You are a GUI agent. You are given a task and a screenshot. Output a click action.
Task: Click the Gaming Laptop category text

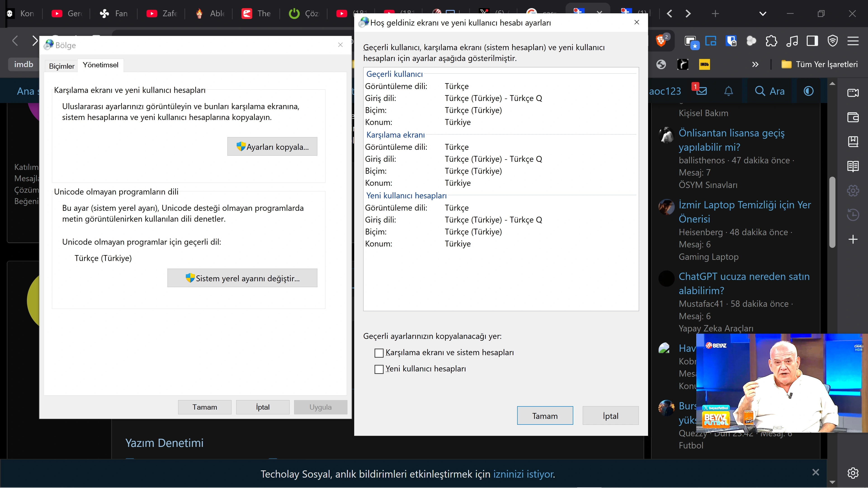pos(708,257)
